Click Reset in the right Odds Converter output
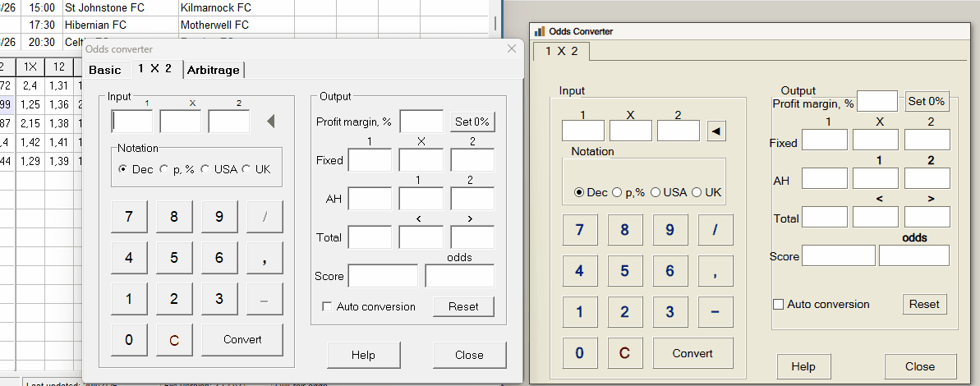980x386 pixels. click(x=924, y=304)
